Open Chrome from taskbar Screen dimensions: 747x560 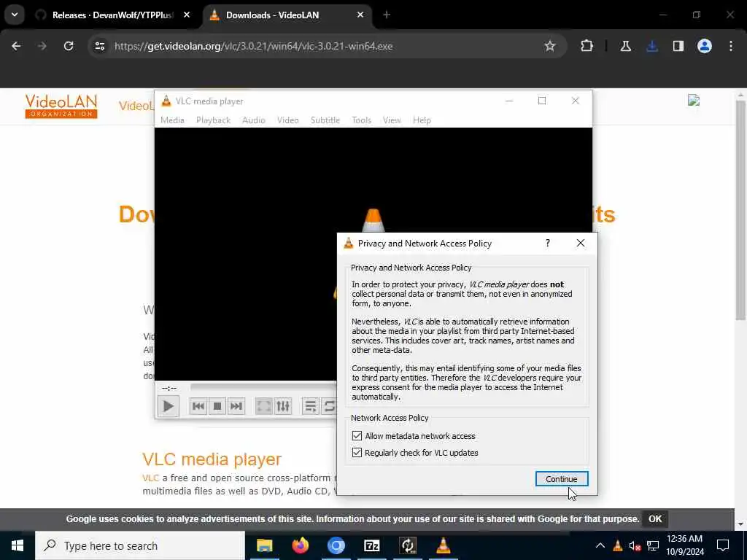coord(336,545)
